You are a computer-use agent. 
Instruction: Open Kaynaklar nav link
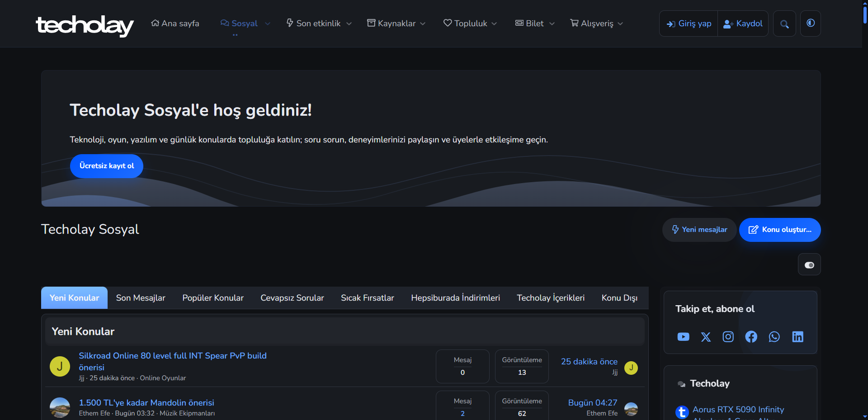pos(391,24)
